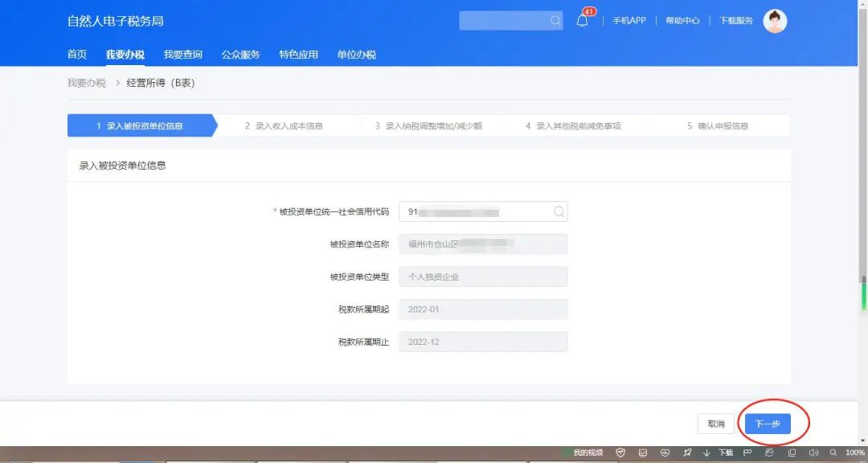Click the lookup icon in credit code field
The image size is (868, 463).
[x=558, y=211]
